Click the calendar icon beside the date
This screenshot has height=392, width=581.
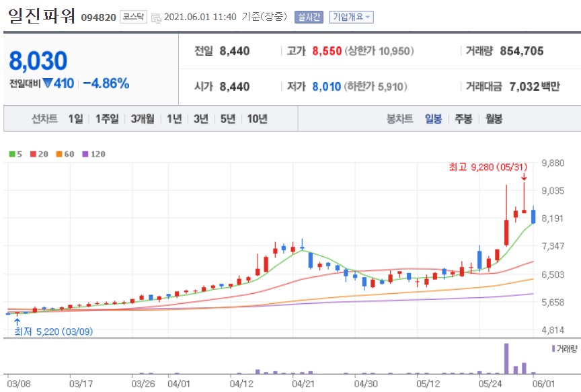pyautogui.click(x=156, y=17)
